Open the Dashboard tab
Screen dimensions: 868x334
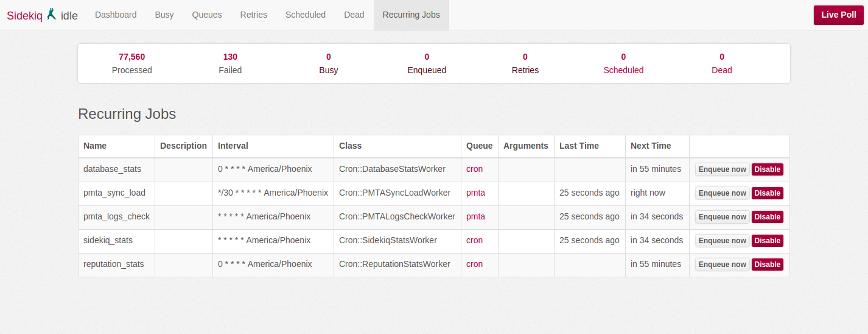116,15
